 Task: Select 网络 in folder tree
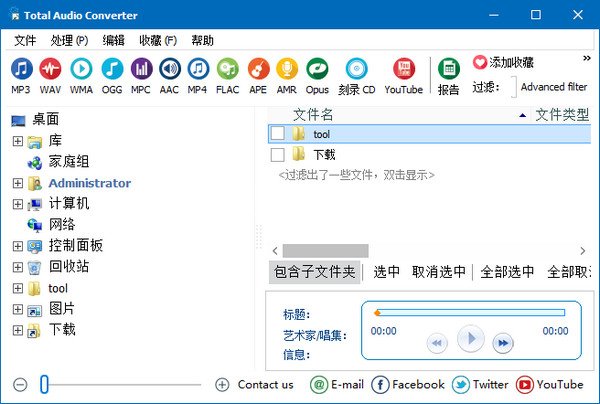point(62,224)
